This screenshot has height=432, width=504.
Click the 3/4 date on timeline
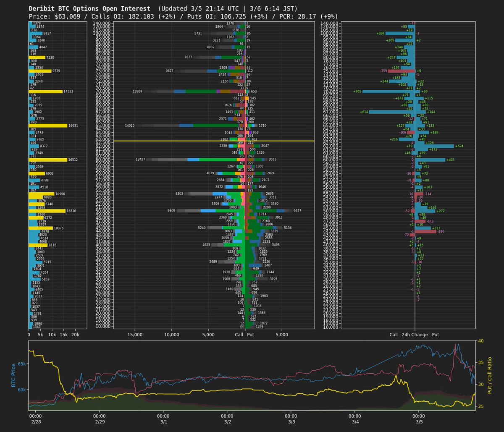(x=355, y=422)
